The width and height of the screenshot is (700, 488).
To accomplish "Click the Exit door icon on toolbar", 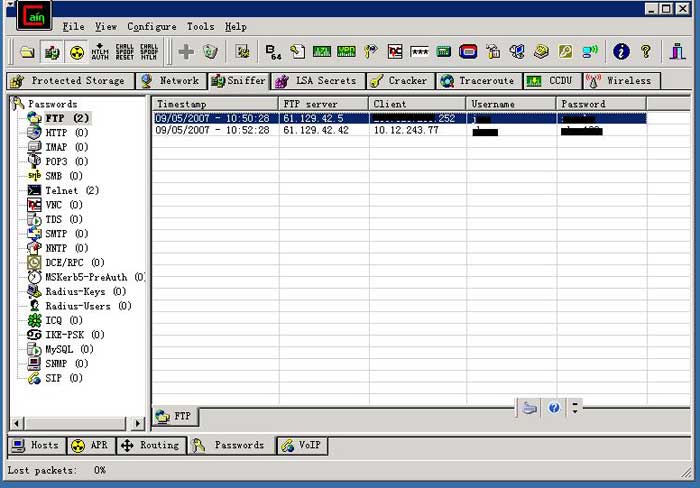I will [677, 52].
